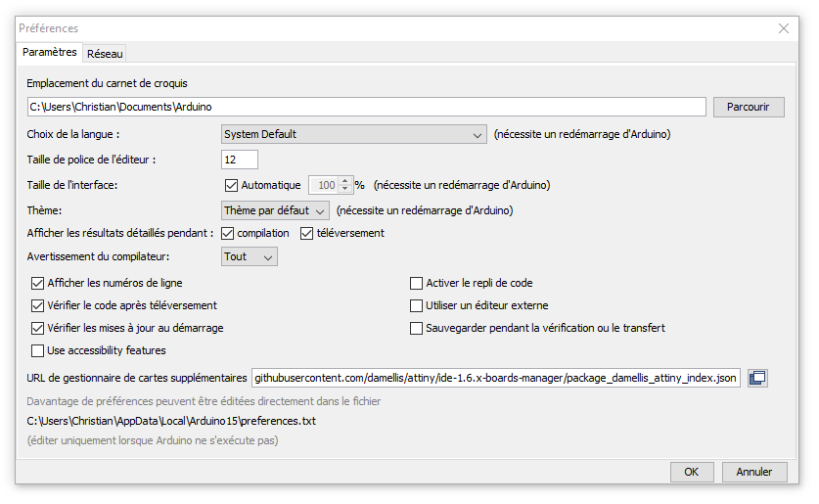Open the additional boards URLs editor icon
Screen dimensions: 819x504
757,378
